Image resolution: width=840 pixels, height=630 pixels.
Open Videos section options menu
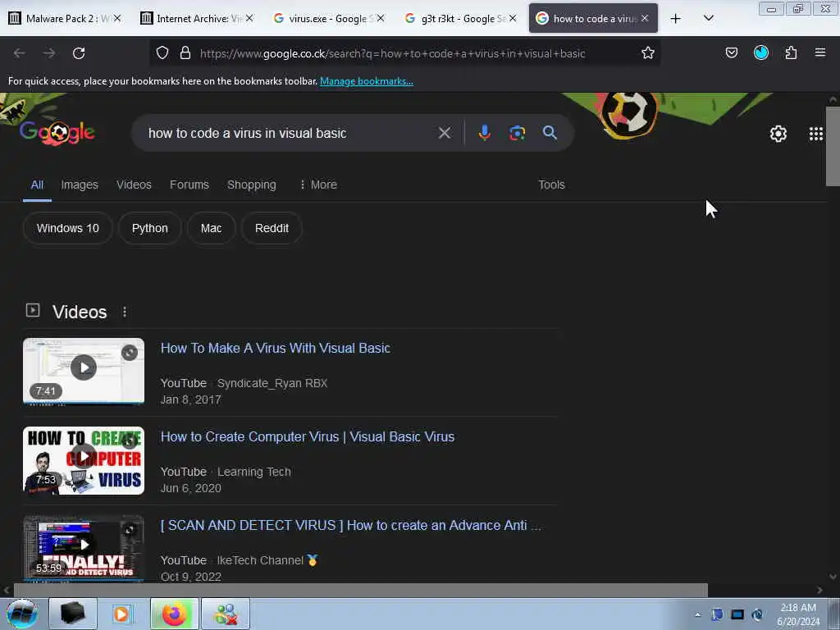click(125, 312)
